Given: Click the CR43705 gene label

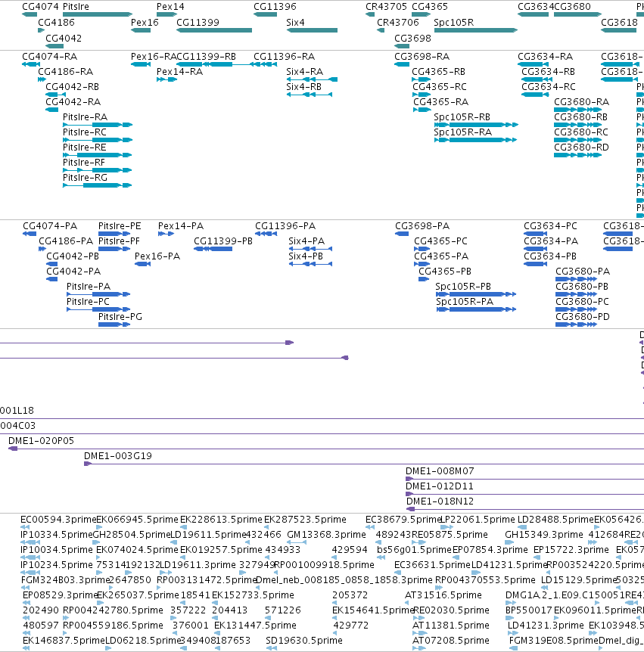Looking at the screenshot, I should [x=386, y=7].
